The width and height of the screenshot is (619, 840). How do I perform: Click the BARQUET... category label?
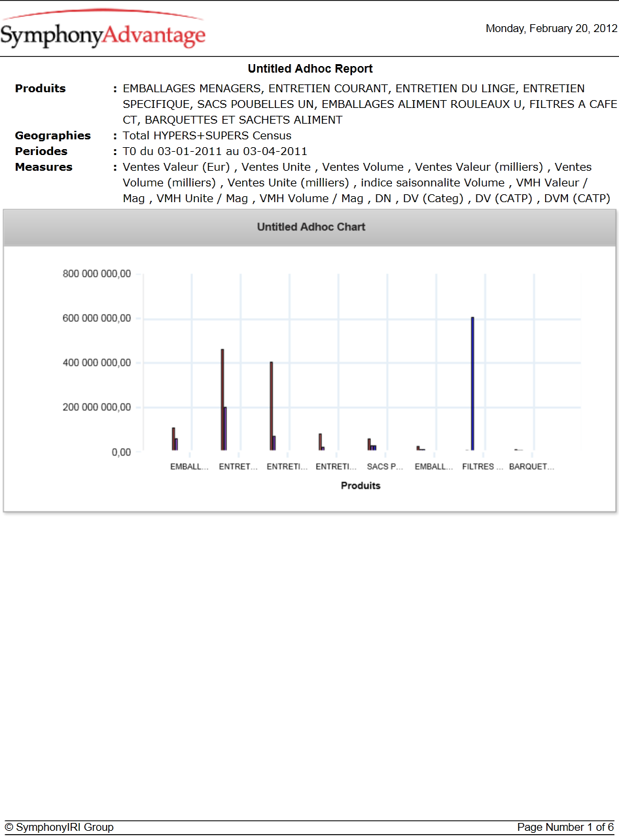531,467
